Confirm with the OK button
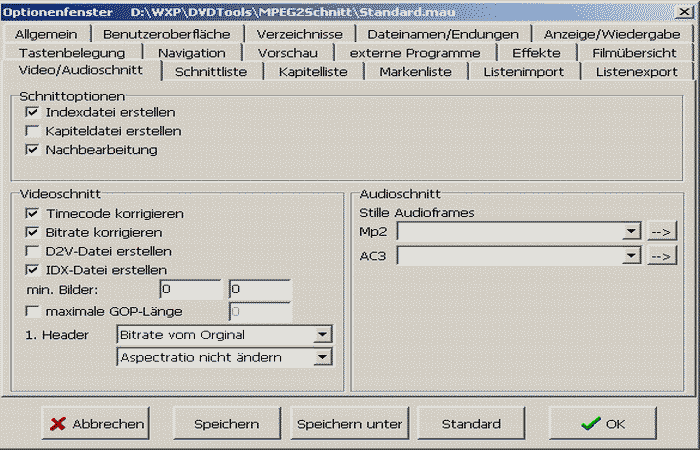 pos(603,424)
